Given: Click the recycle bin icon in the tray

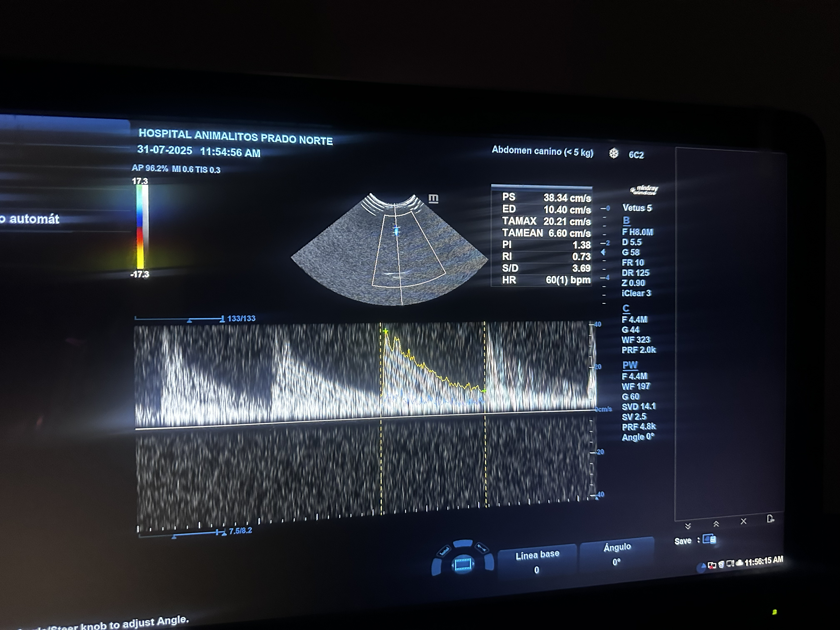Looking at the screenshot, I should pyautogui.click(x=721, y=564).
